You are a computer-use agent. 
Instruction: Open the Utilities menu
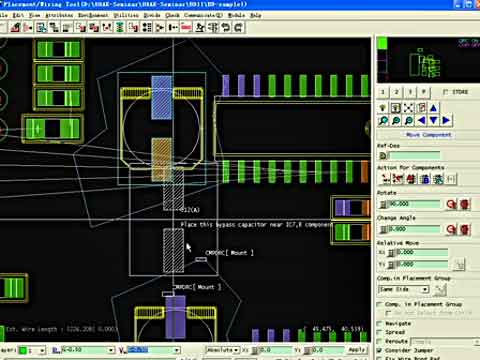coord(126,15)
